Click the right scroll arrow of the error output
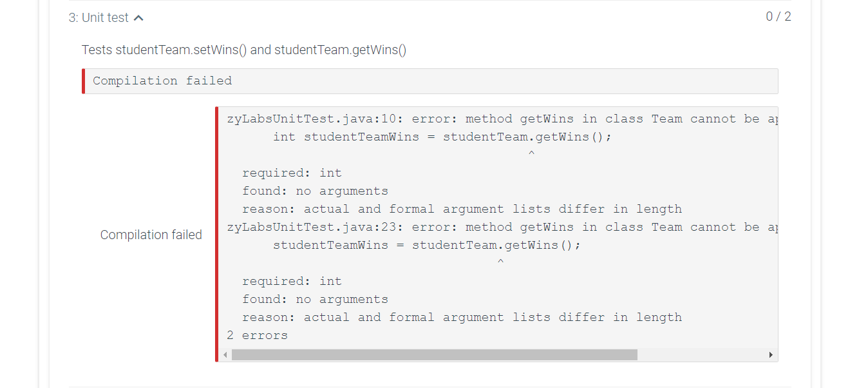 (x=771, y=354)
